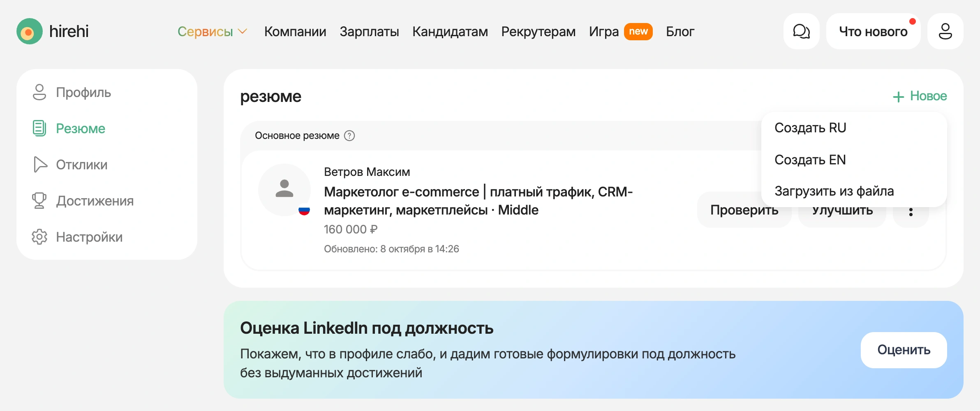Select Создать RU from dropdown
Image resolution: width=980 pixels, height=411 pixels.
point(854,128)
